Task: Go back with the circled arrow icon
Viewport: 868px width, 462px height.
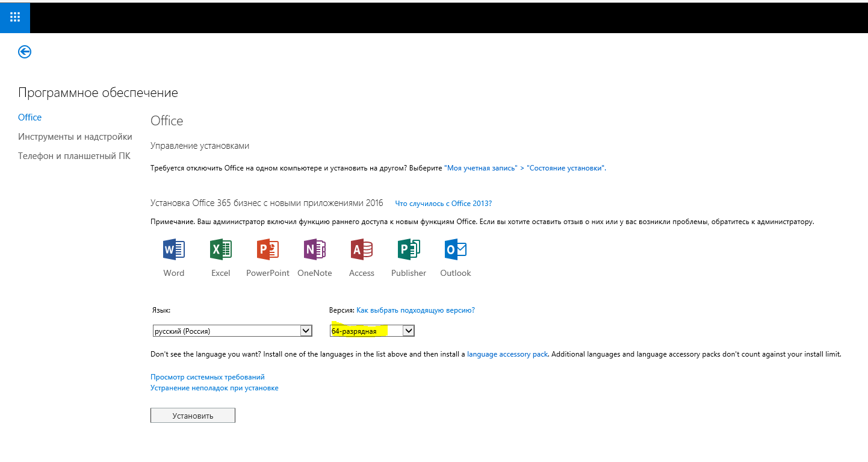Action: coord(25,52)
